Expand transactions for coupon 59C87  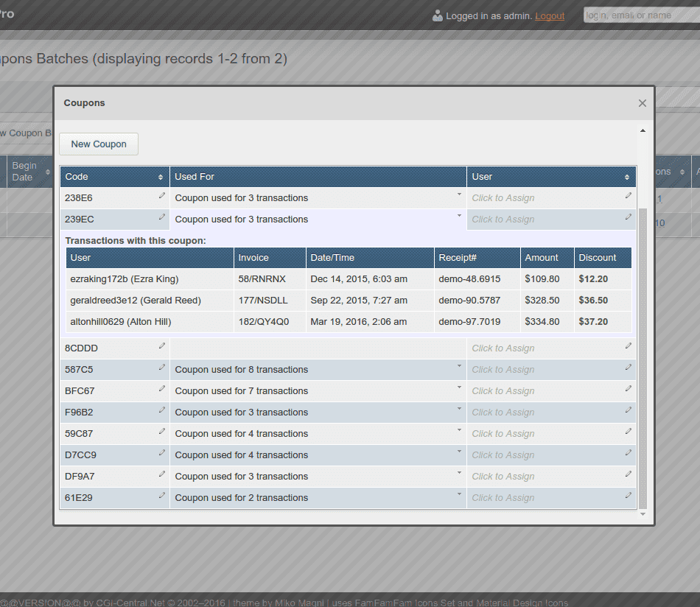tap(459, 430)
